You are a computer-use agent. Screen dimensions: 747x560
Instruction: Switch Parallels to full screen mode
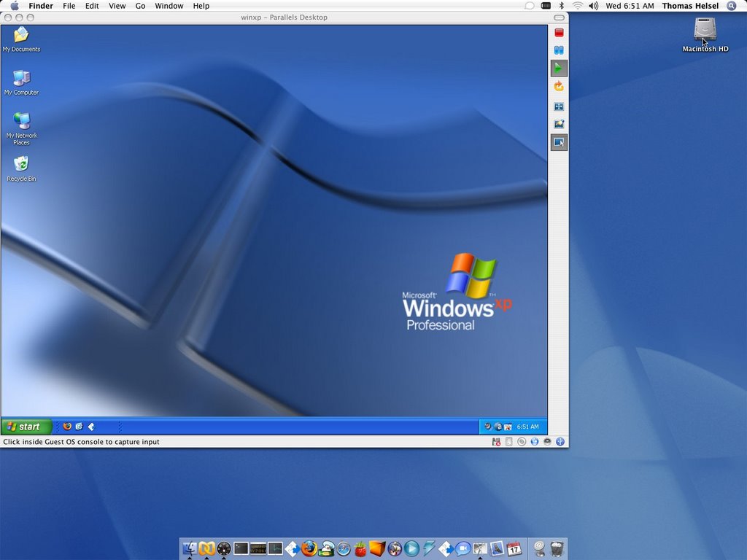[559, 106]
